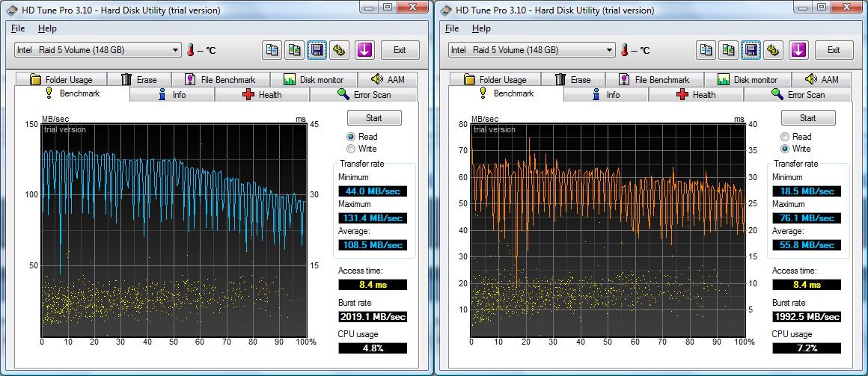Click Maximum value 131.4 MB/sec

373,218
